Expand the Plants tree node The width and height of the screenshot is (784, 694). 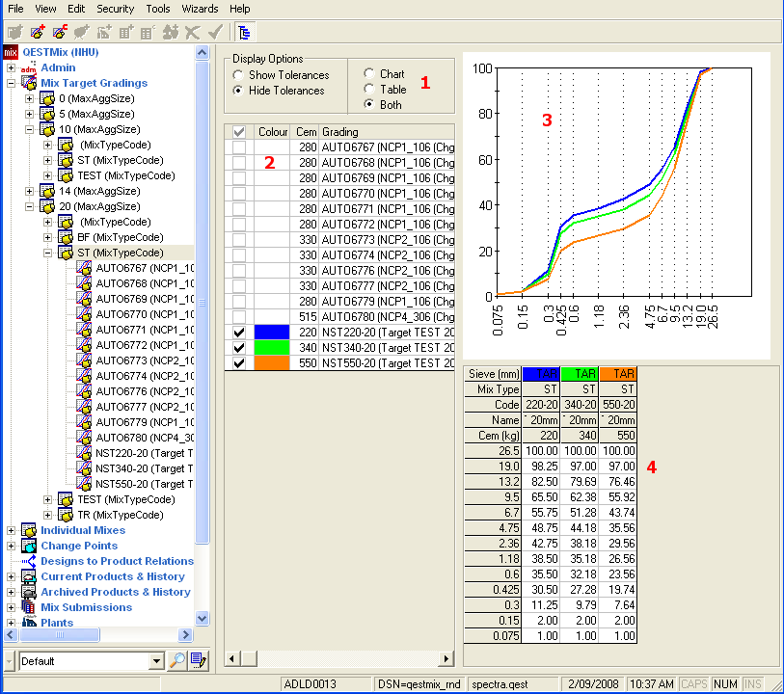tap(12, 623)
